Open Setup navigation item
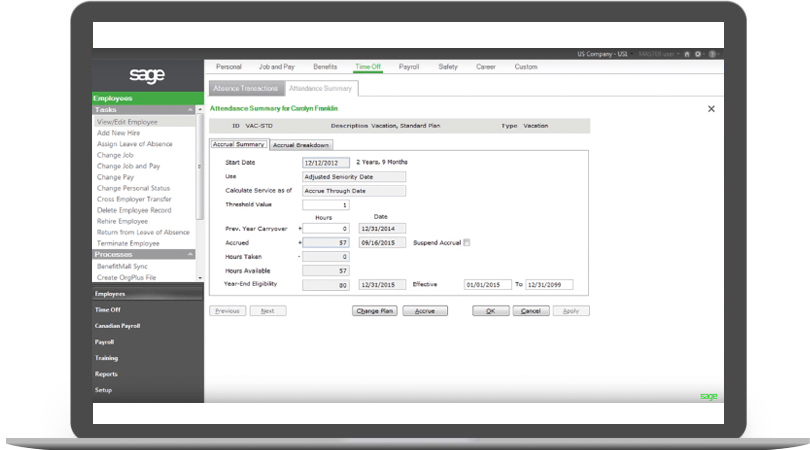 click(x=103, y=390)
